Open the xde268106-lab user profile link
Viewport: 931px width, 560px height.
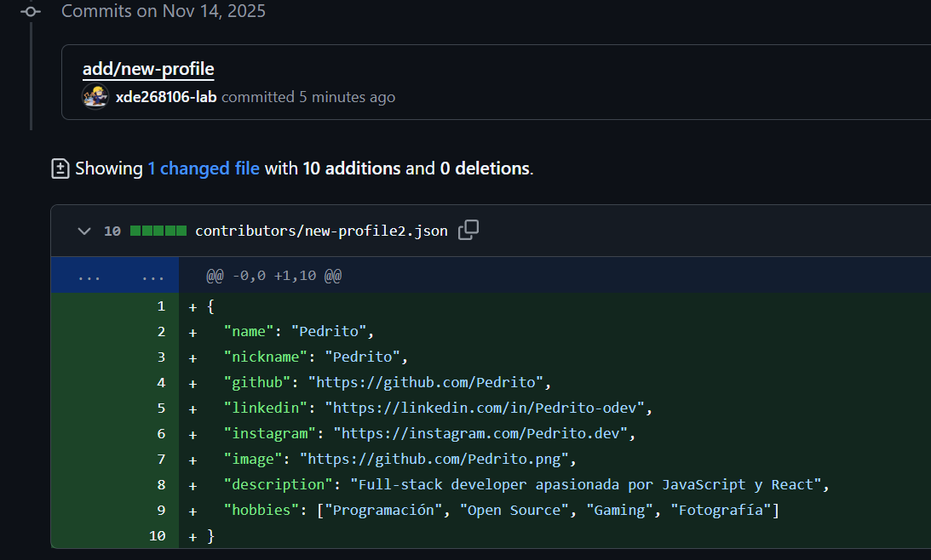click(166, 97)
